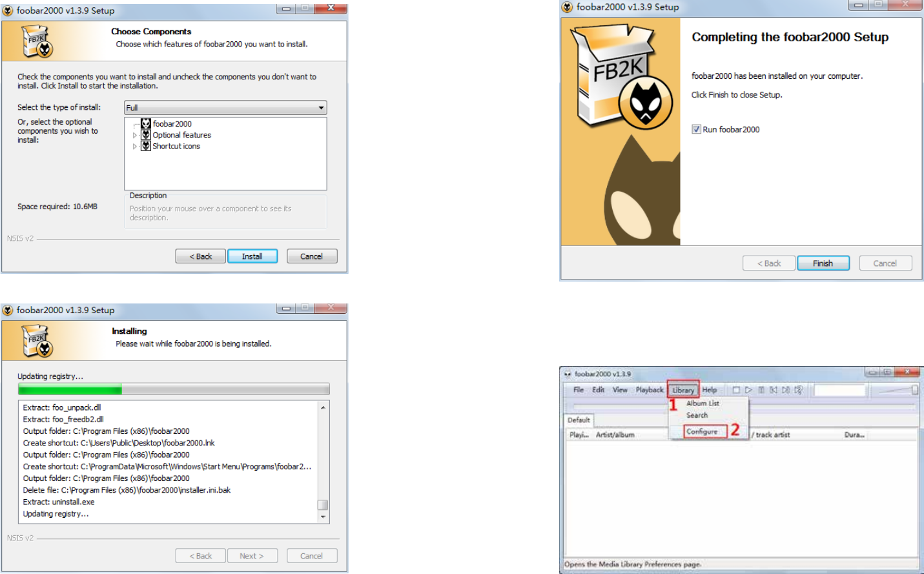The width and height of the screenshot is (924, 574).
Task: Expand the Shortcut icons tree node
Action: click(135, 147)
